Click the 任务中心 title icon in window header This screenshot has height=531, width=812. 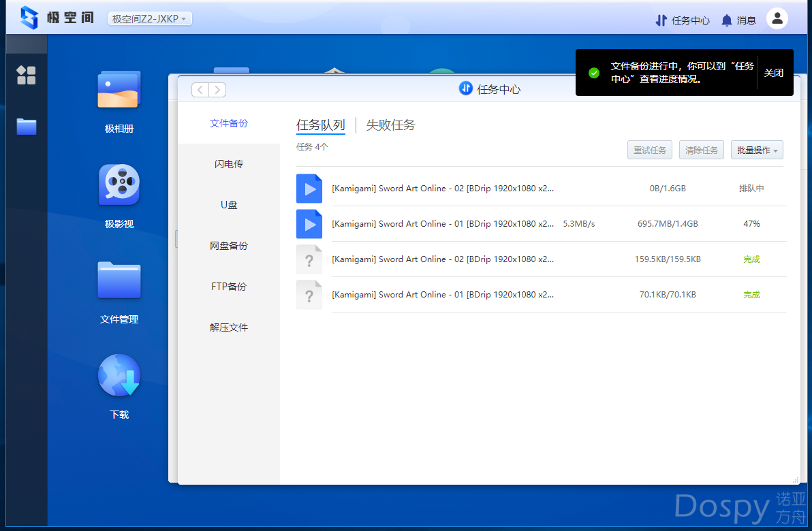(x=465, y=88)
